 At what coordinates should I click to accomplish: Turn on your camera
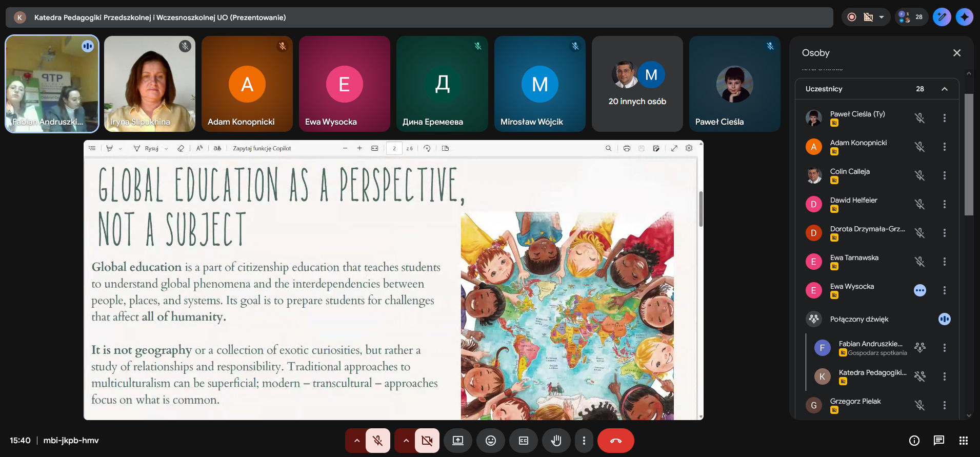pos(427,441)
